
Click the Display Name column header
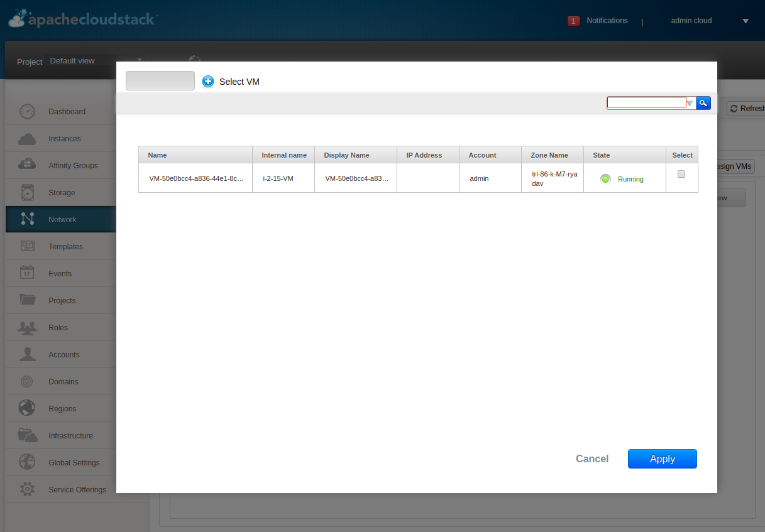click(356, 155)
